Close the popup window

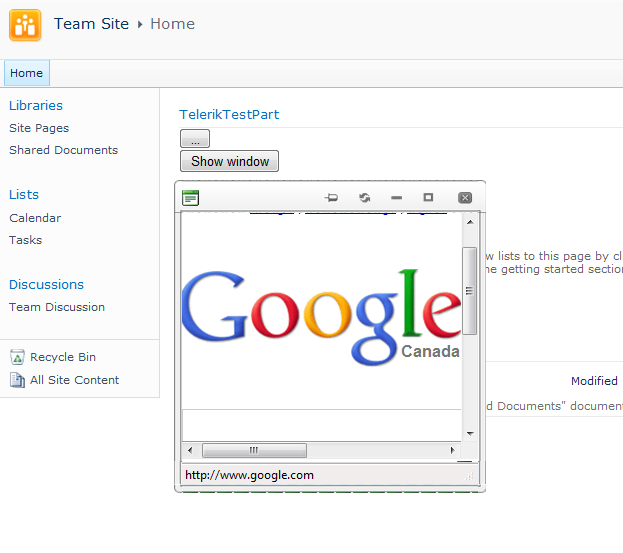click(x=465, y=197)
